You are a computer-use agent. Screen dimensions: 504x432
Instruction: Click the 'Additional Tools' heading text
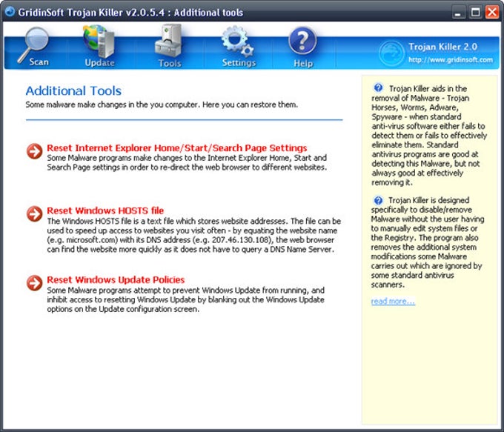(73, 90)
